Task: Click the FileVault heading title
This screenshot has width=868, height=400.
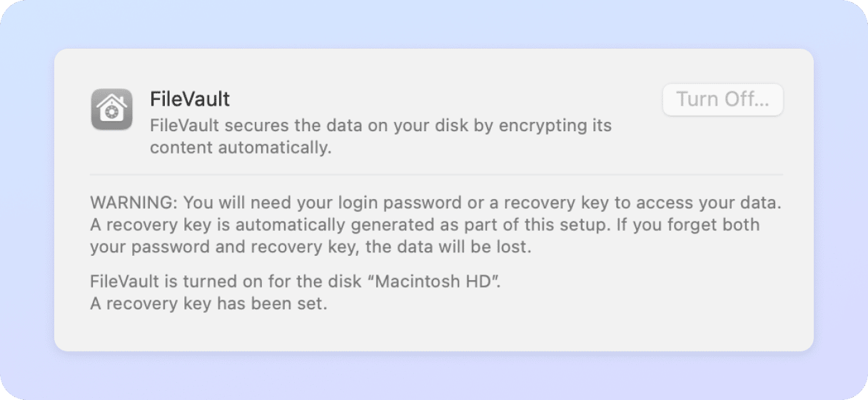Action: click(x=190, y=98)
